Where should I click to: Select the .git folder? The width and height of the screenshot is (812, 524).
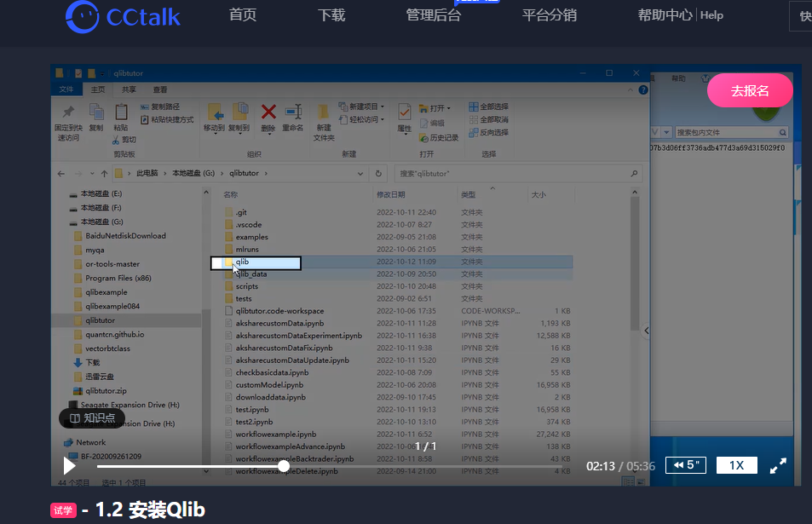241,212
